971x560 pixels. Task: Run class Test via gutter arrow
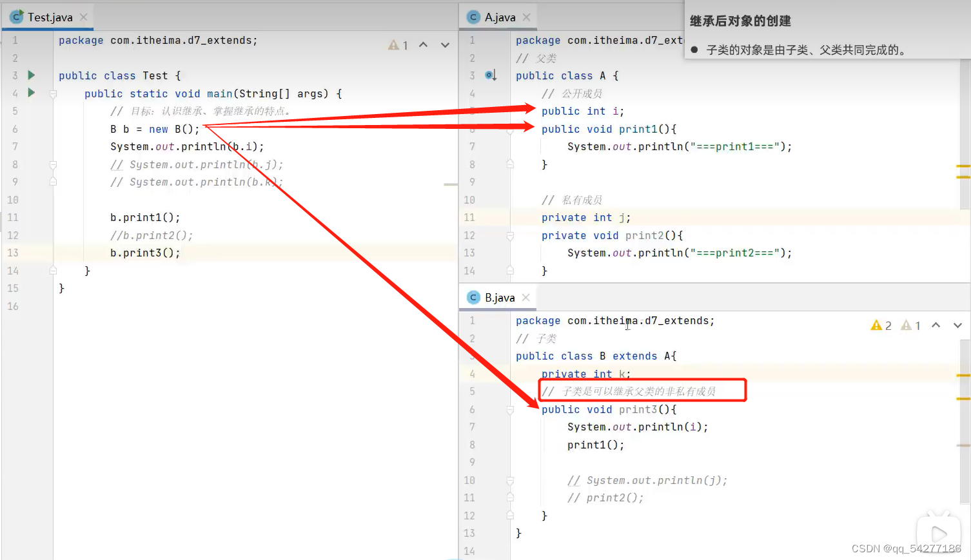(31, 75)
